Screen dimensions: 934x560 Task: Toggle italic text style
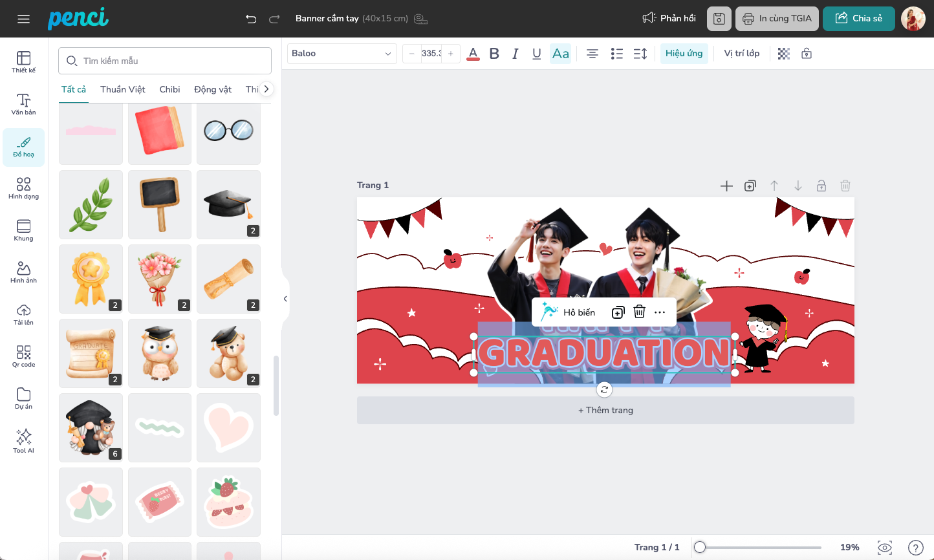[x=516, y=54]
